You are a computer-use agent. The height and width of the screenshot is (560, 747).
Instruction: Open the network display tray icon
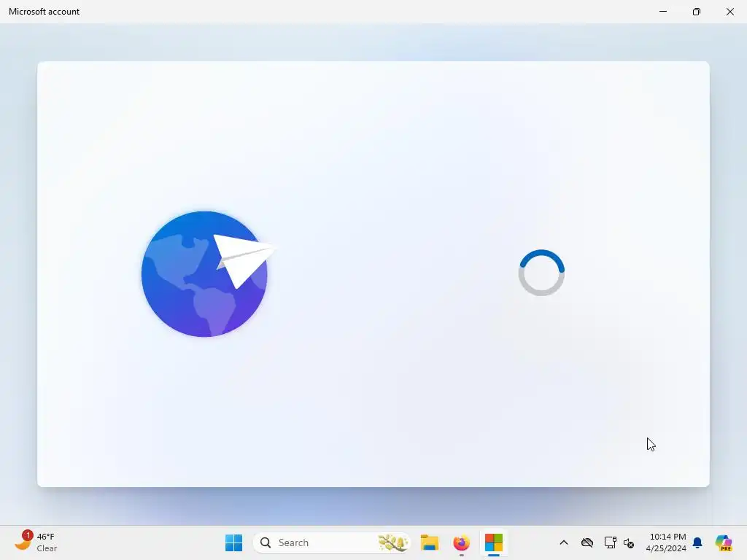click(x=610, y=542)
